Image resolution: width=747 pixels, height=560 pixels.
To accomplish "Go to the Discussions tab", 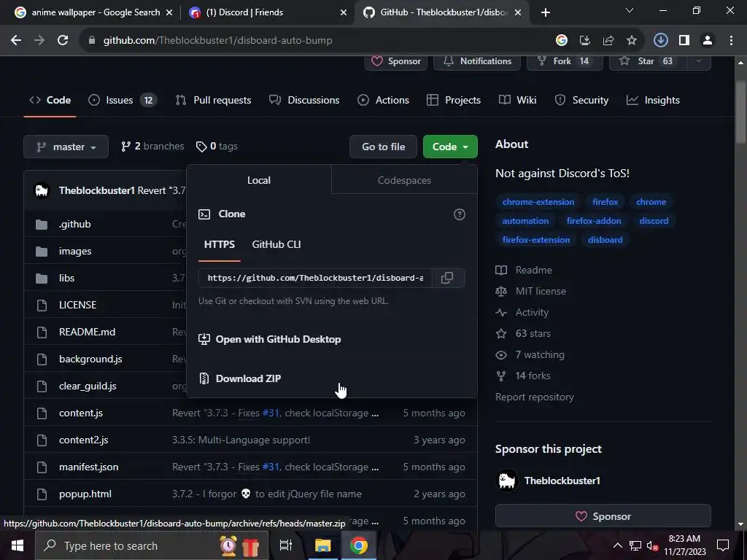I will point(304,100).
